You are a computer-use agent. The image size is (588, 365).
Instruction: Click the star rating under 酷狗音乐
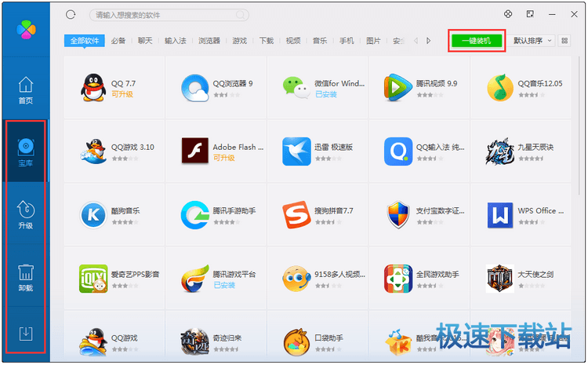pyautogui.click(x=125, y=222)
